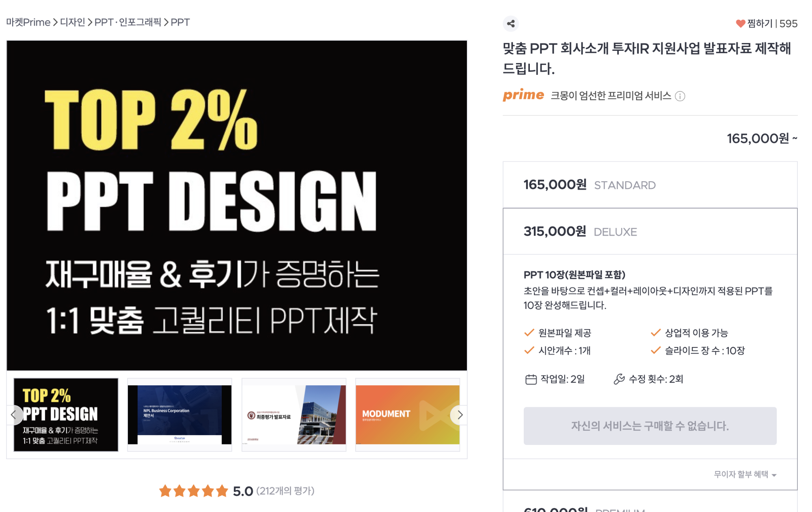Image resolution: width=812 pixels, height=512 pixels.
Task: Go to 디자인 breadcrumb category
Action: tap(72, 22)
